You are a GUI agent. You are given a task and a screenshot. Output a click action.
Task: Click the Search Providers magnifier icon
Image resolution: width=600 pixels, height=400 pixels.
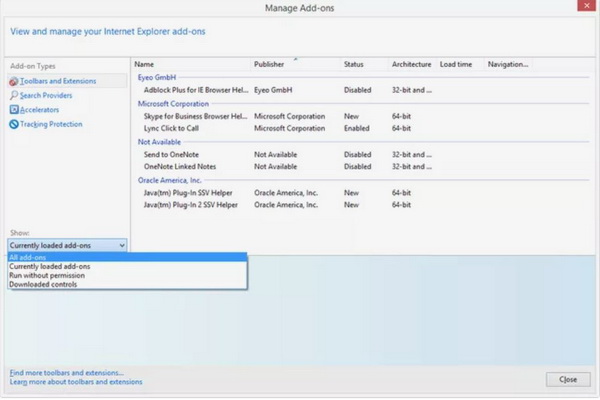[x=14, y=95]
